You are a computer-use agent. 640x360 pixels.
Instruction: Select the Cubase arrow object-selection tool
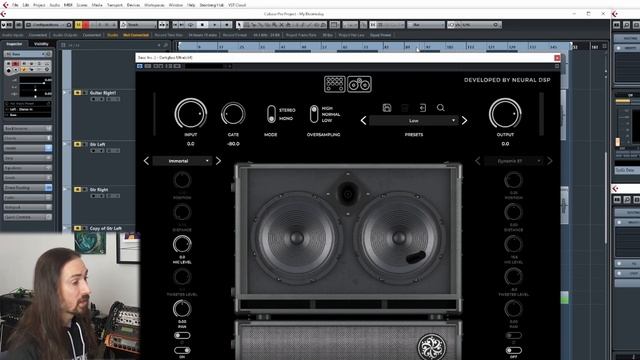point(240,25)
